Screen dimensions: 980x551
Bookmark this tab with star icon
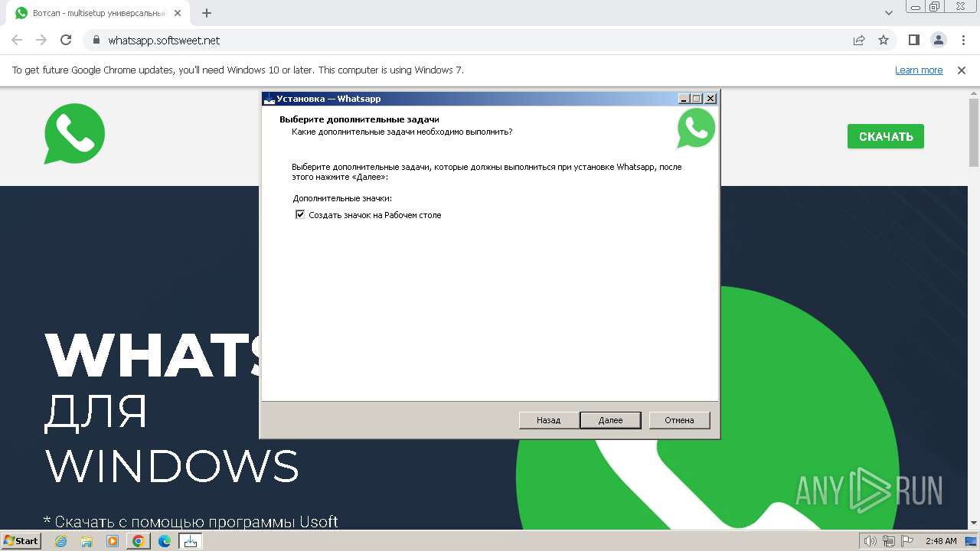click(x=884, y=40)
